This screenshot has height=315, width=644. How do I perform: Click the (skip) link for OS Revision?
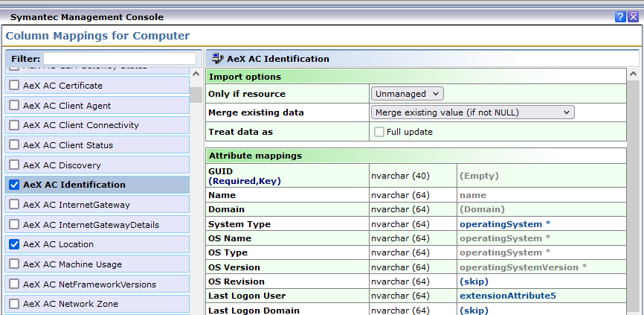[474, 281]
